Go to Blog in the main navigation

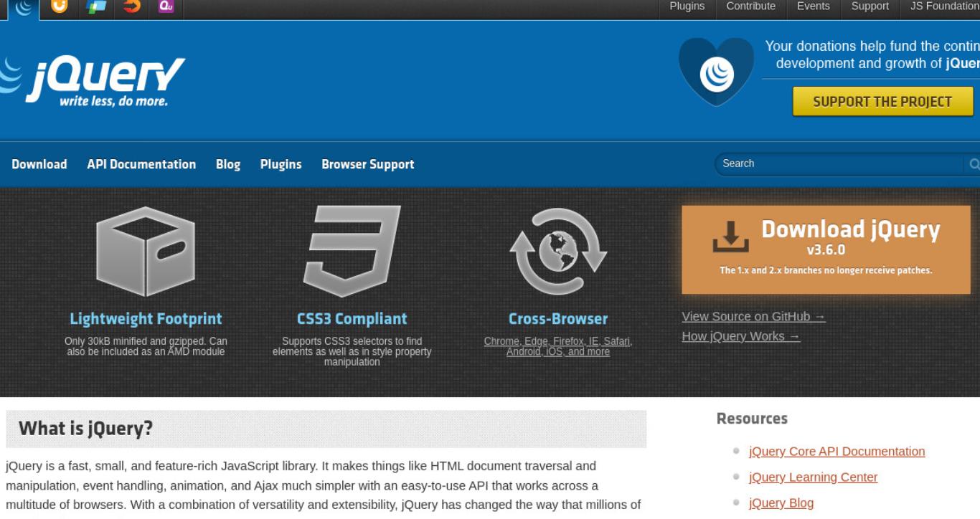[x=228, y=164]
